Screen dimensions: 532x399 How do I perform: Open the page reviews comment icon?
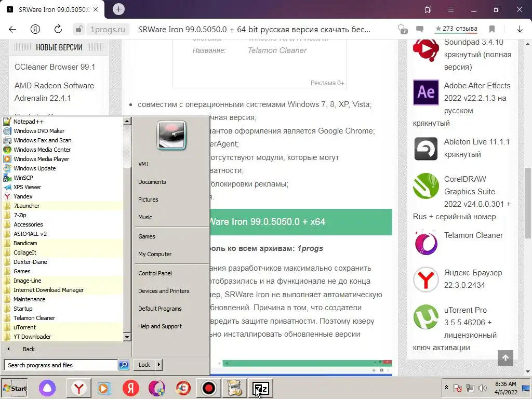click(420, 29)
